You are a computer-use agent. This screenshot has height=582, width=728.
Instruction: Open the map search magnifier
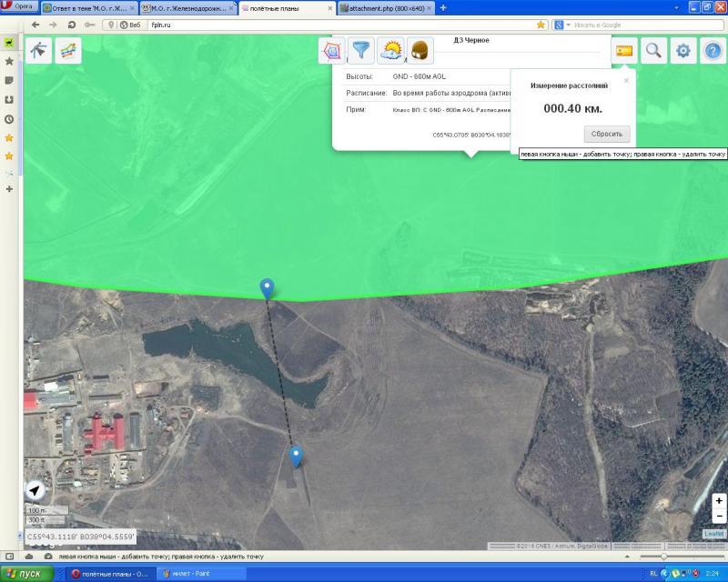(653, 52)
